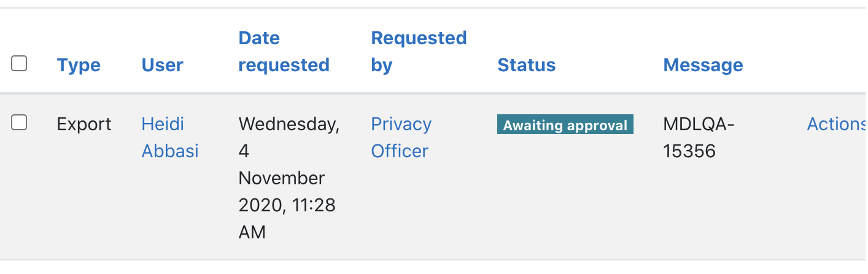
Task: Sort requests by User column header
Action: pyautogui.click(x=162, y=65)
